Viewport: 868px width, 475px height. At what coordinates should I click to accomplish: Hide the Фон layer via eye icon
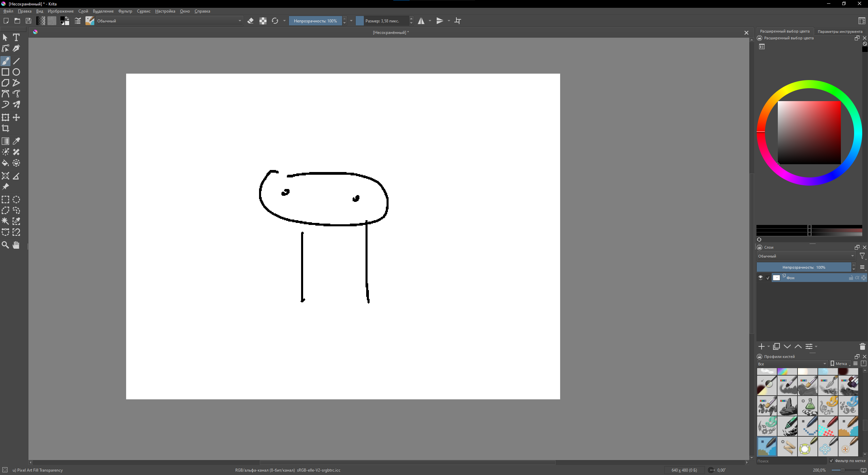point(761,278)
